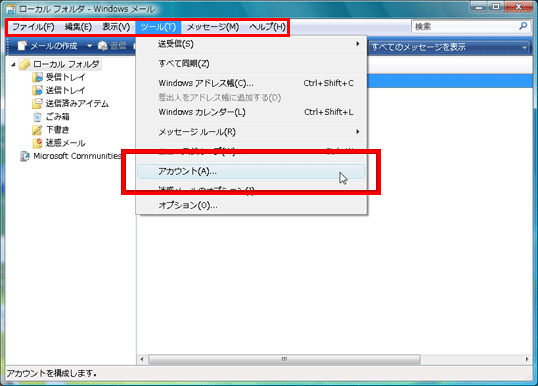Screen dimensions: 538x386
Task: Maximize the Windows メール window
Action: point(496,7)
